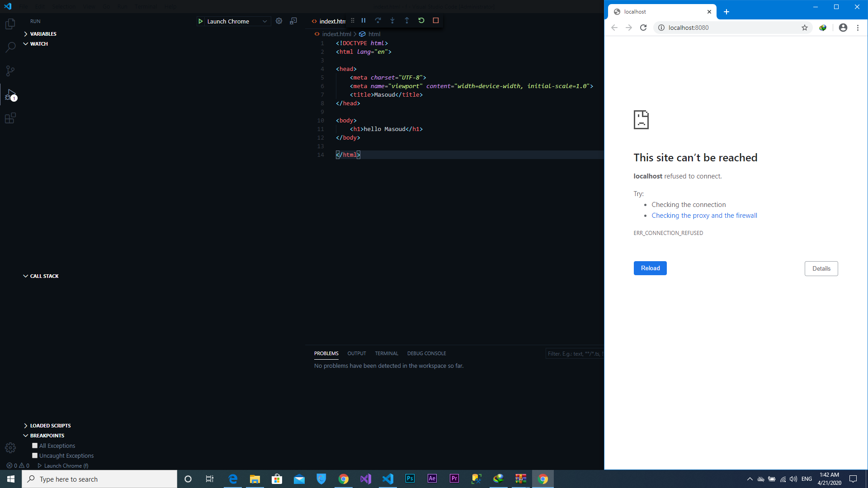
Task: Open the Manage gear at the bottom of the activity bar
Action: (x=10, y=447)
